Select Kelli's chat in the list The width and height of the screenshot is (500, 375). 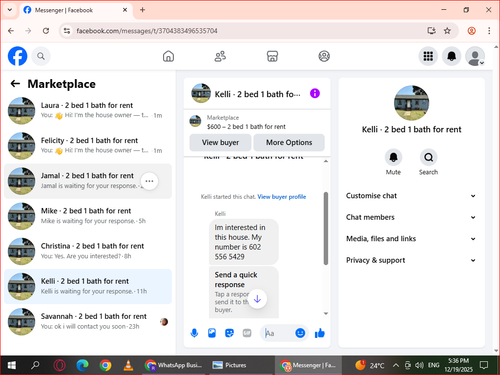pyautogui.click(x=88, y=286)
